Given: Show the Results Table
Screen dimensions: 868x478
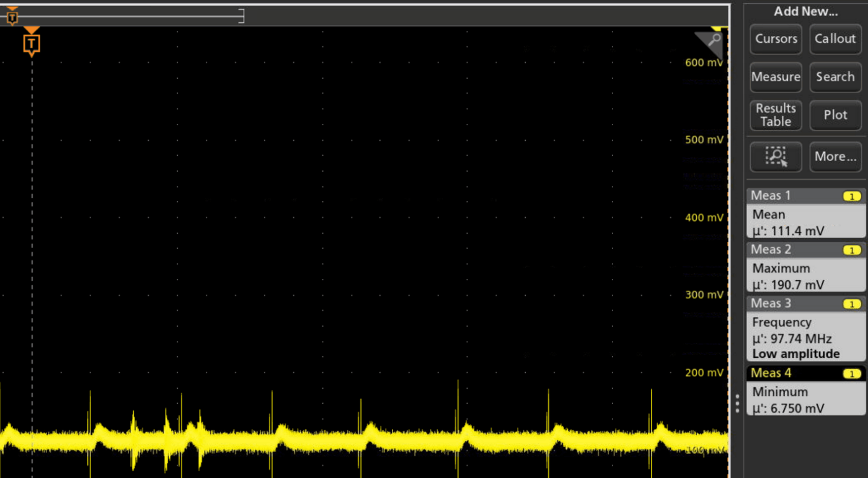Looking at the screenshot, I should (776, 115).
